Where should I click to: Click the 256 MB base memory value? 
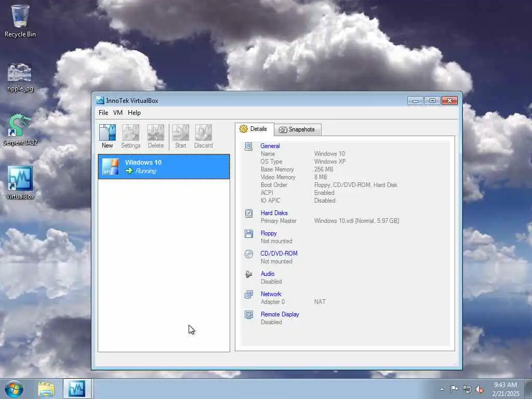click(324, 169)
